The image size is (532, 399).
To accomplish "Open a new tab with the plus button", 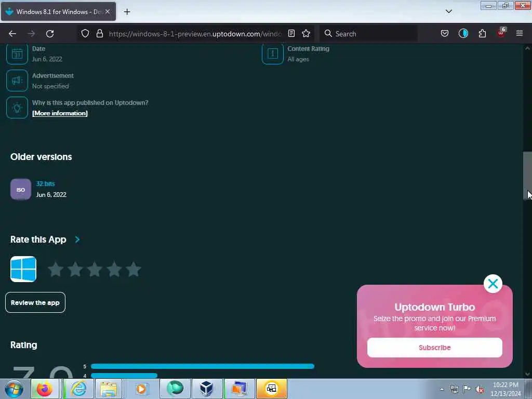I will coord(127,12).
